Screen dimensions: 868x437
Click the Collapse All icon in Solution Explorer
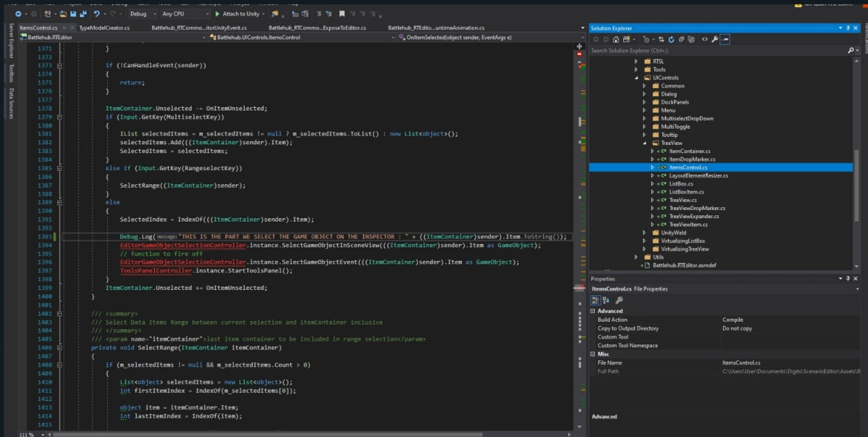pos(682,39)
